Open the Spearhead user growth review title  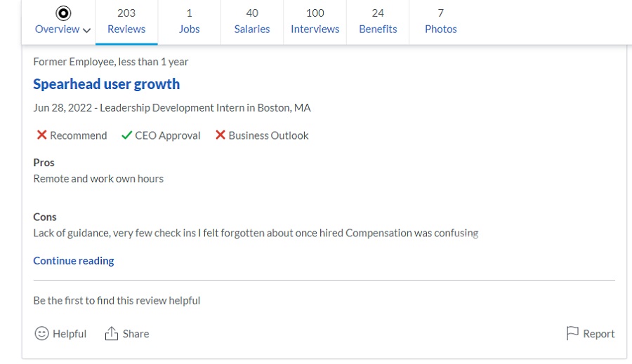107,84
